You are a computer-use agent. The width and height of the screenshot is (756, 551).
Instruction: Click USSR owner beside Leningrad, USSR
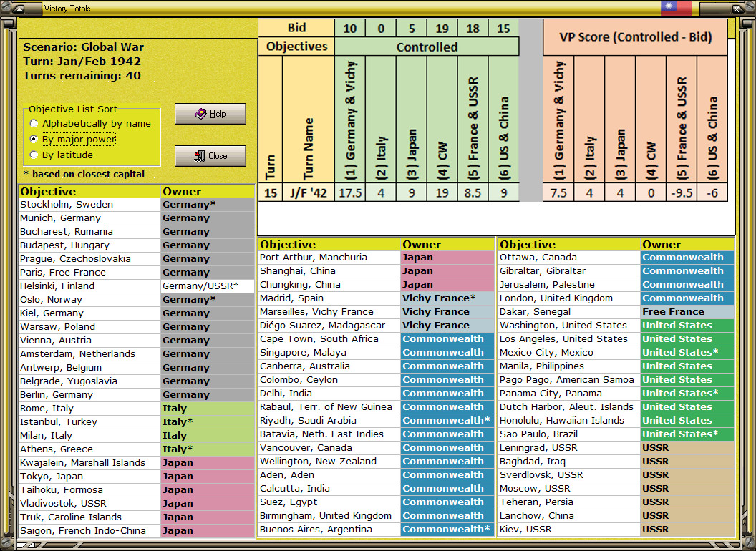(687, 448)
